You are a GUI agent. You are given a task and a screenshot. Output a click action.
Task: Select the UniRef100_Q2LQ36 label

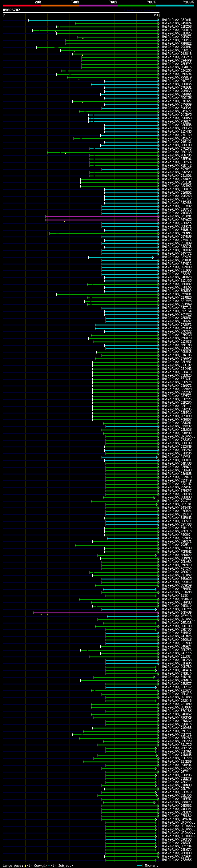click(176, 430)
